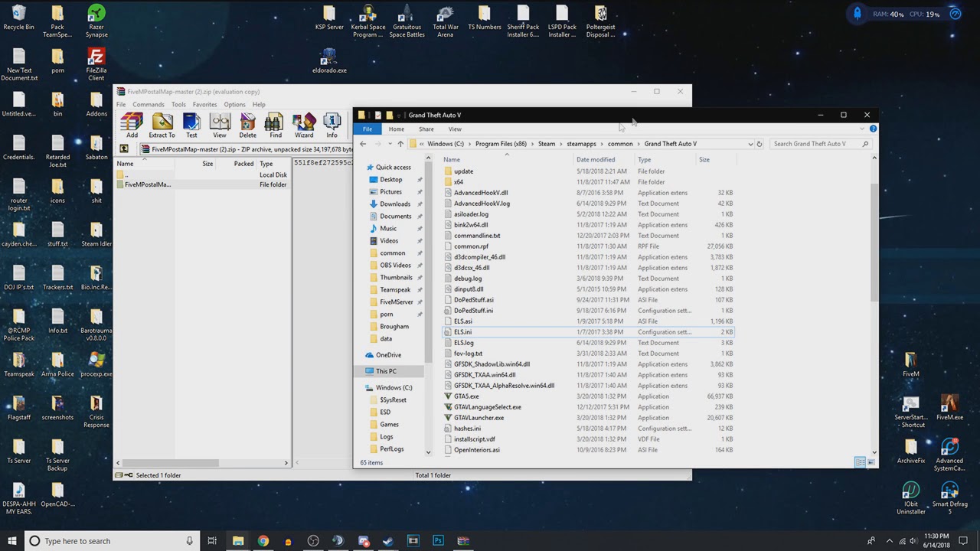The image size is (980, 551).
Task: Click the Find binoculars icon in WinRAR
Action: tap(275, 126)
